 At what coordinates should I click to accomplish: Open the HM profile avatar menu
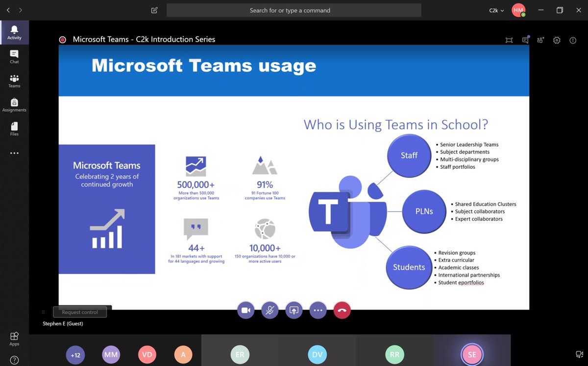point(518,10)
